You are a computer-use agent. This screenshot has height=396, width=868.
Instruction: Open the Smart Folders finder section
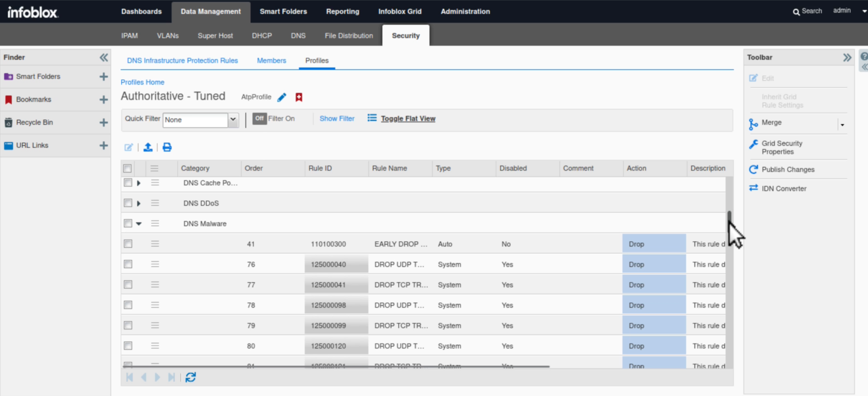tap(38, 76)
